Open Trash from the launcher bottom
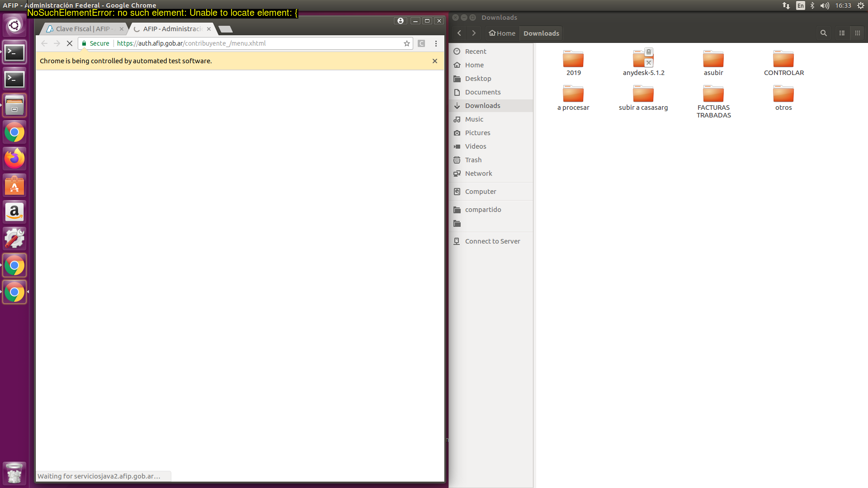The height and width of the screenshot is (488, 868). pos(14,473)
